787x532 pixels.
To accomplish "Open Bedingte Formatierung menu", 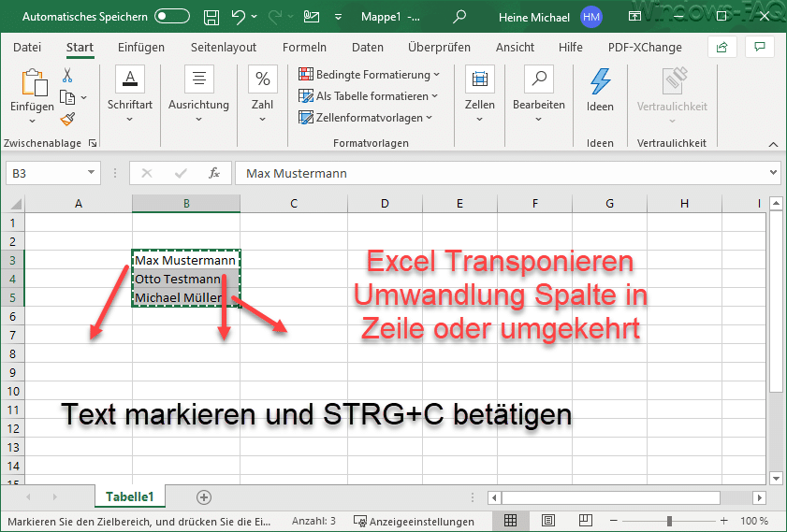I will (369, 75).
